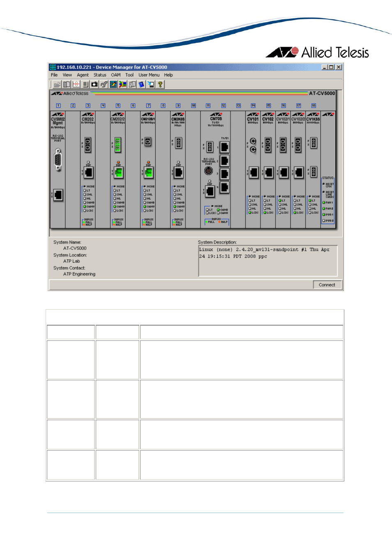Open the OAM menu
The width and height of the screenshot is (392, 555).
click(x=116, y=75)
